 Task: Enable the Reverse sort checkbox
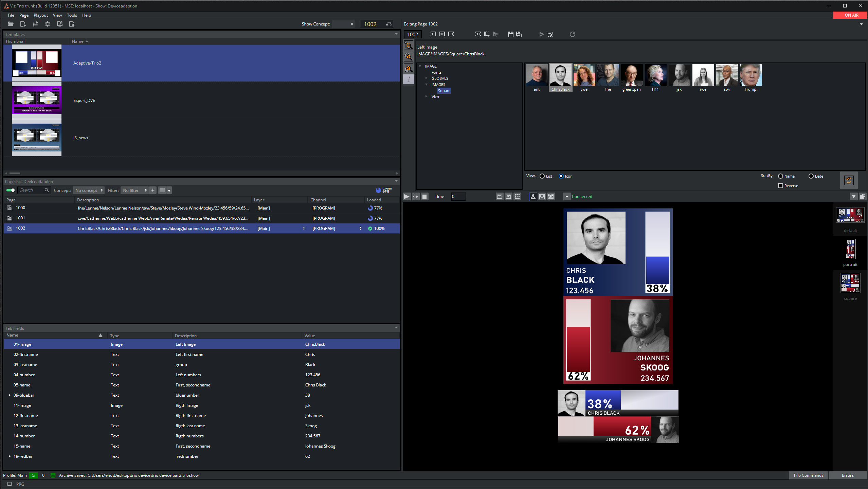pyautogui.click(x=781, y=186)
